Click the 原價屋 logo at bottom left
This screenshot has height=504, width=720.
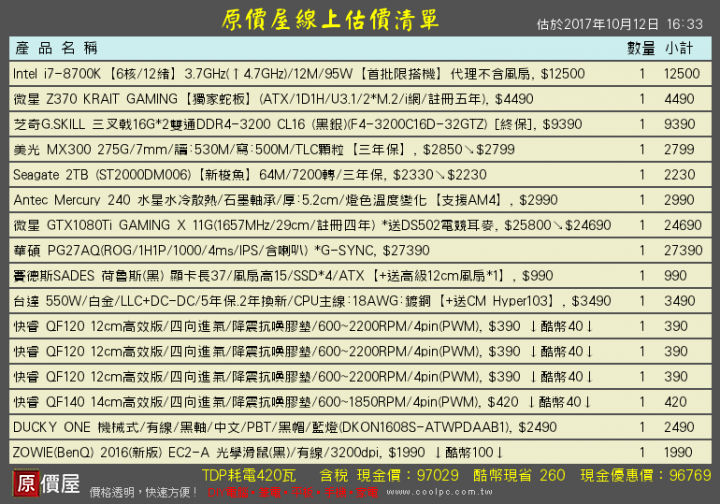46,483
